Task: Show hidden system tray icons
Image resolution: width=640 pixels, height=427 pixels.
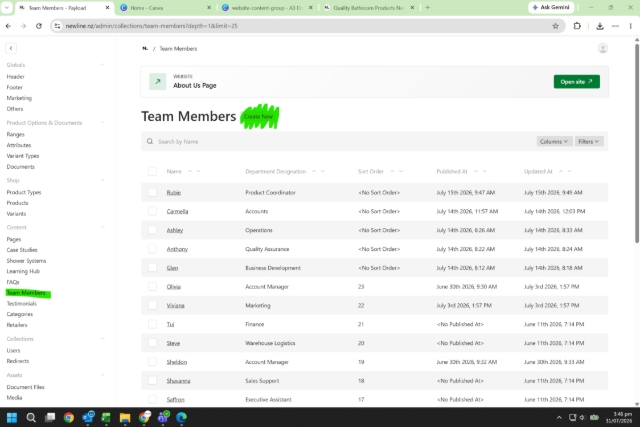Action: pos(559,417)
